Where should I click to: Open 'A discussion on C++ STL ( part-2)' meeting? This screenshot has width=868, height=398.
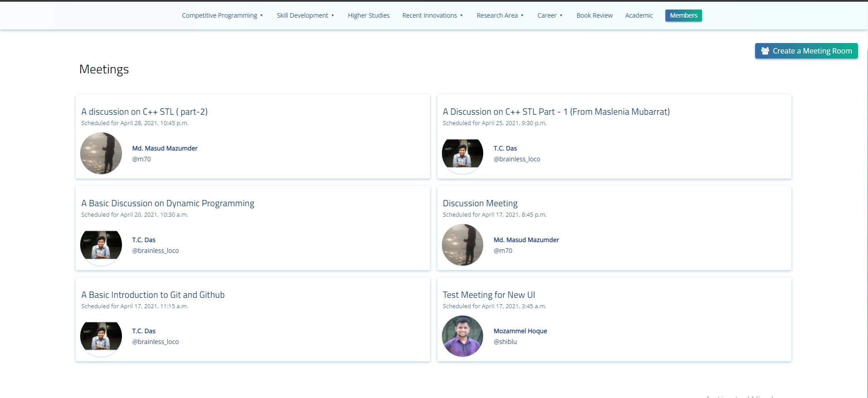click(144, 112)
